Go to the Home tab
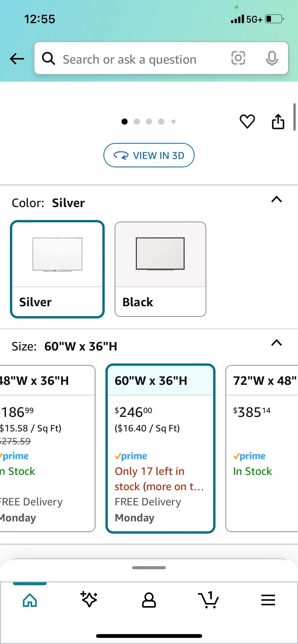The height and width of the screenshot is (644, 298). pos(30,600)
